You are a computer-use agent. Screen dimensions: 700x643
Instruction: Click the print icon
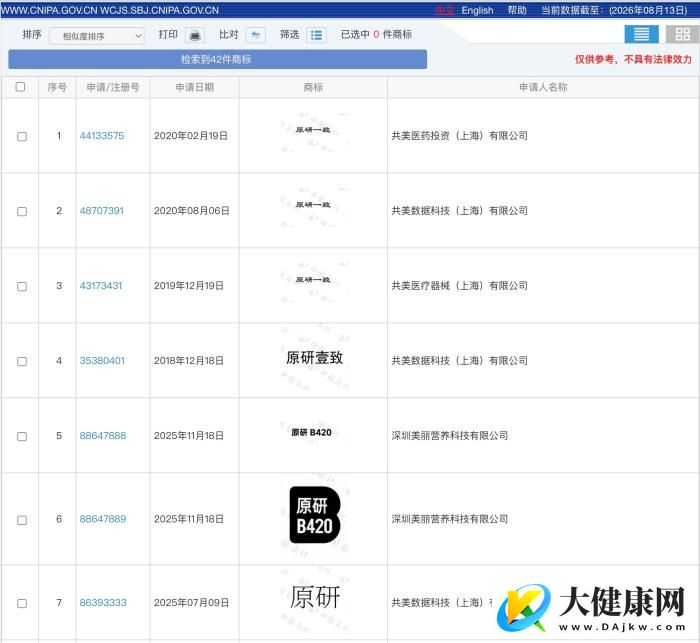pyautogui.click(x=195, y=35)
